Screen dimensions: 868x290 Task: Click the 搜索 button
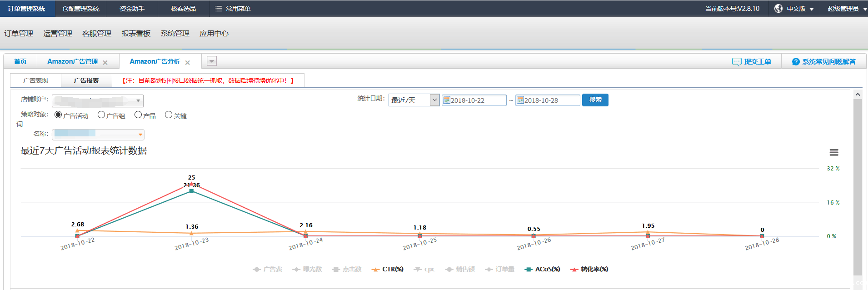[595, 100]
